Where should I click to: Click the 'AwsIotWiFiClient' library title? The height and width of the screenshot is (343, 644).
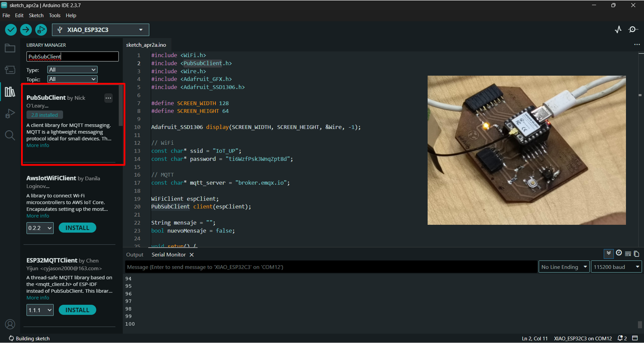[x=51, y=178]
